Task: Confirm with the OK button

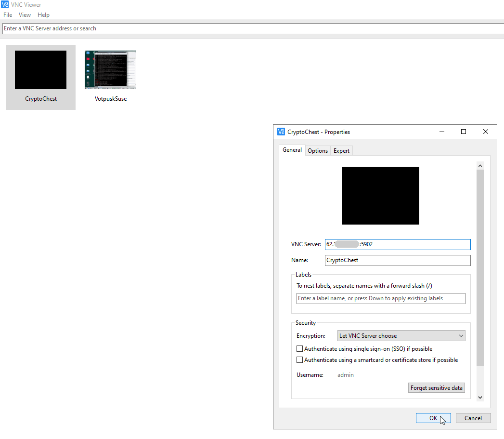Action: click(x=433, y=418)
